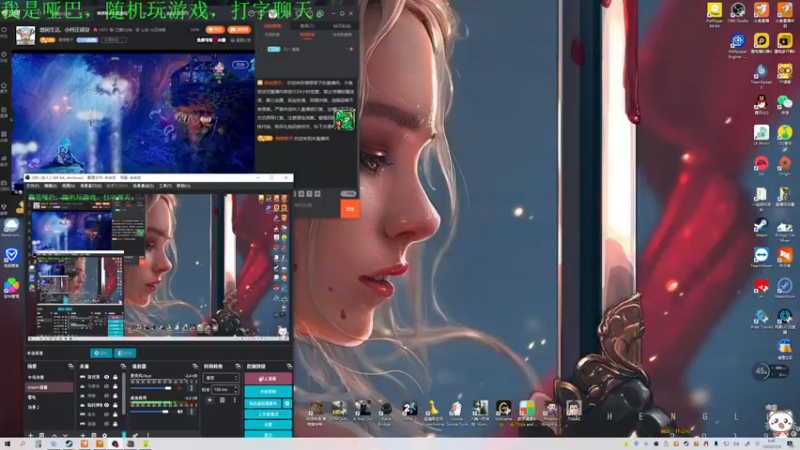The width and height of the screenshot is (800, 450).
Task: Open Origin desktop shortcut
Action: (785, 166)
